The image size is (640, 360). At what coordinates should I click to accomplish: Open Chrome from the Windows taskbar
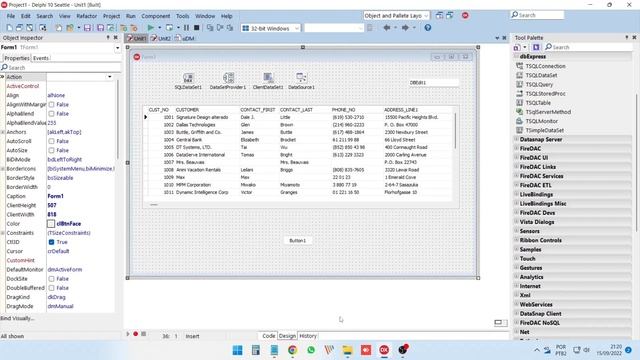point(292,350)
